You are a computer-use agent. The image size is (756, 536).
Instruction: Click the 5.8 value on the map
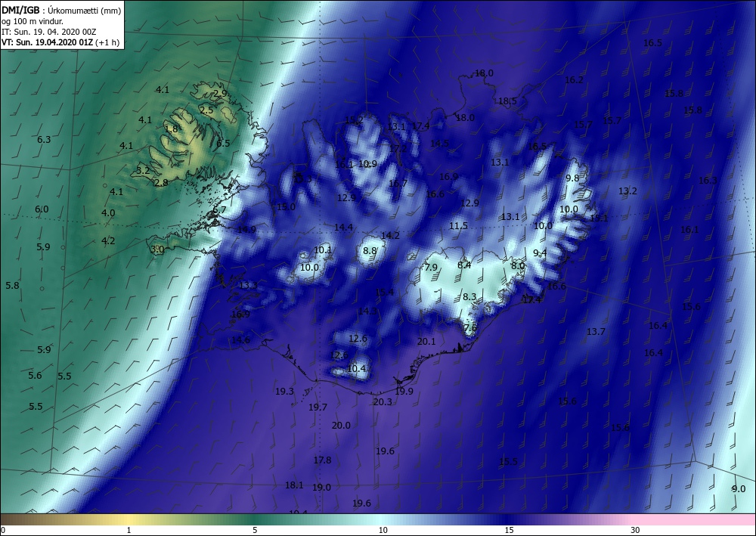coord(12,285)
